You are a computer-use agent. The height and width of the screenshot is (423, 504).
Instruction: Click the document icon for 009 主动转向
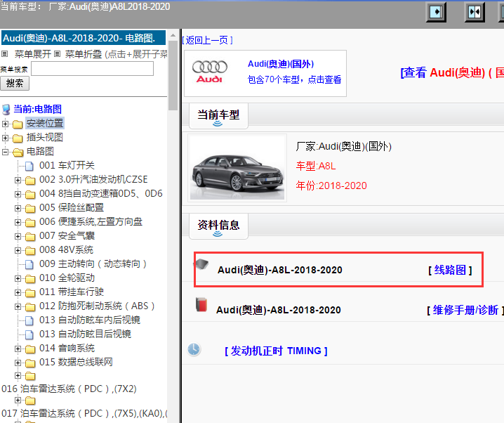pos(29,264)
